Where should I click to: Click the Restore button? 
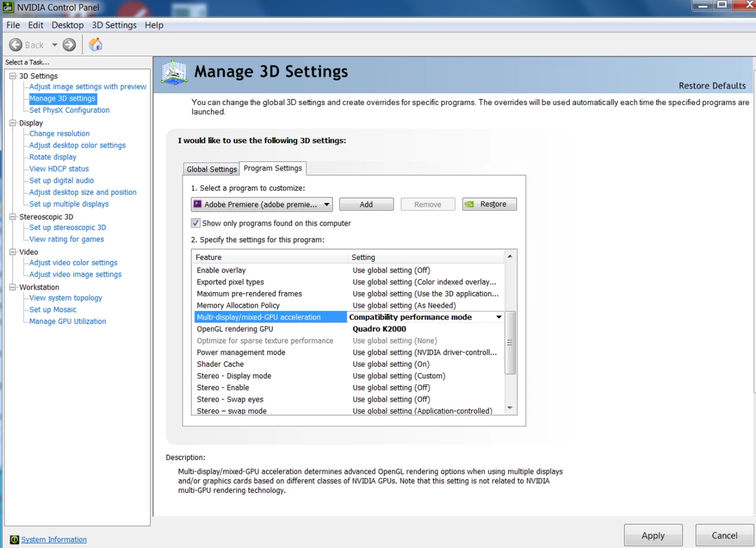coord(489,204)
